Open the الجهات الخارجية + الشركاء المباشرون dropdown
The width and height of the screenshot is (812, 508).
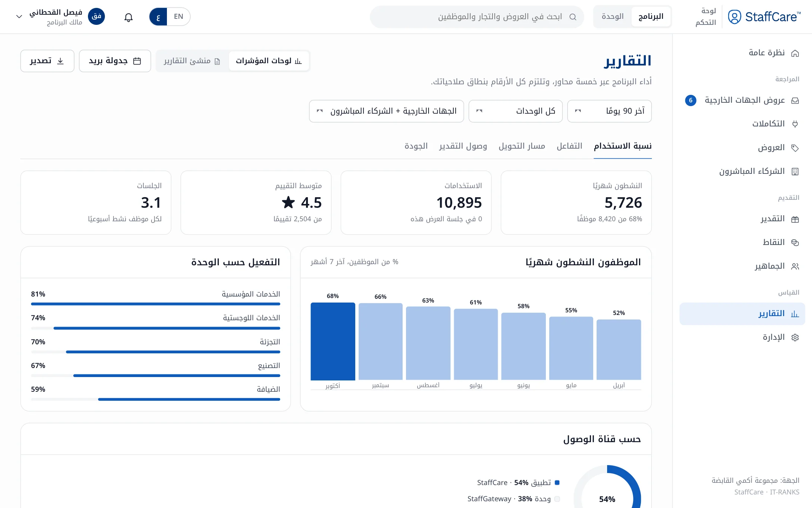[x=386, y=111]
